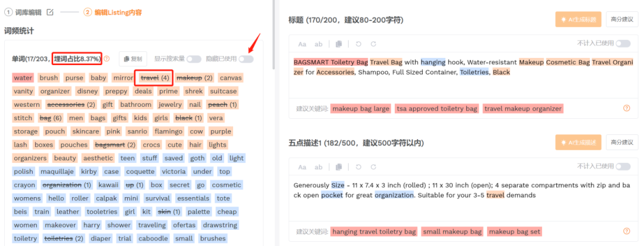Click the 'toiletries (2)' word tag
This screenshot has width=644, height=246.
click(64, 239)
